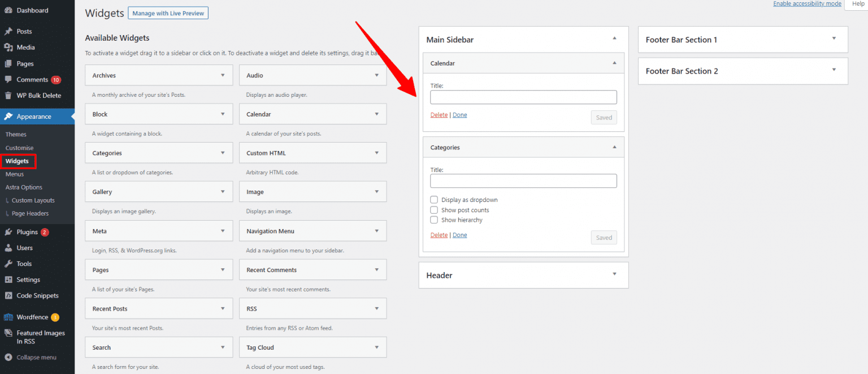This screenshot has width=868, height=374.
Task: Expand the Header widget area
Action: [x=614, y=275]
